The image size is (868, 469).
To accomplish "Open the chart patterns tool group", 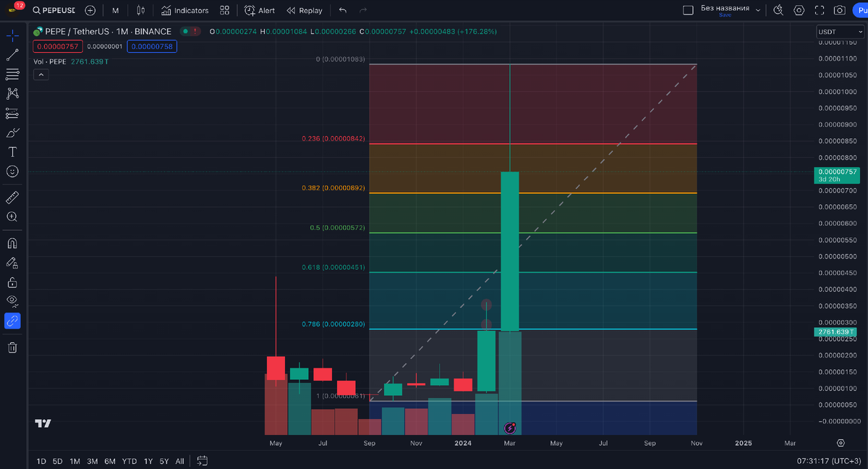I will click(x=12, y=93).
